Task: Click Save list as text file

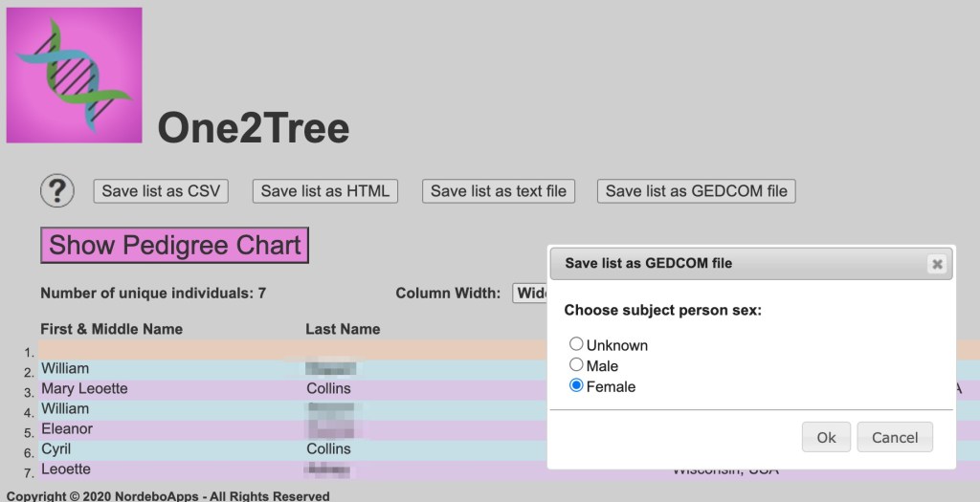Action: click(498, 191)
